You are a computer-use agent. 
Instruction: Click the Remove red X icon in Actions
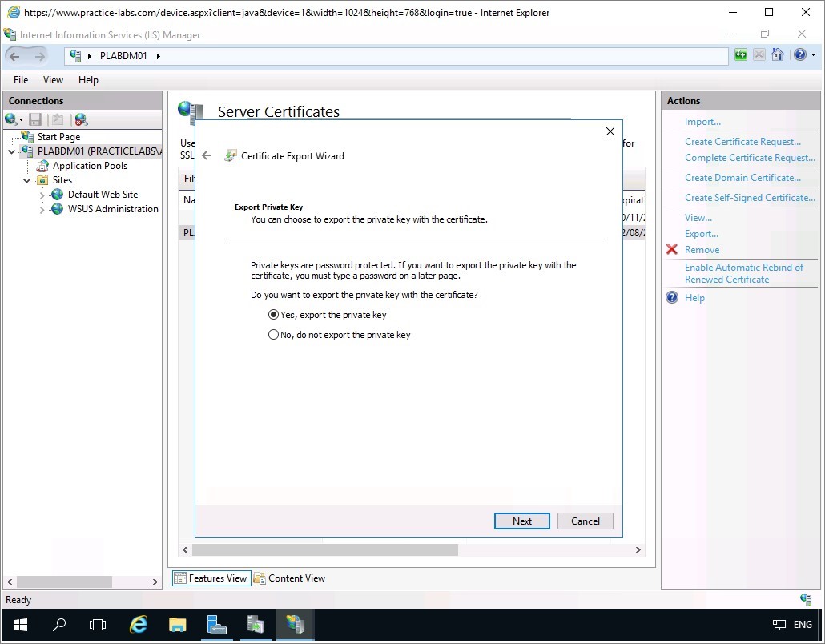click(x=672, y=250)
